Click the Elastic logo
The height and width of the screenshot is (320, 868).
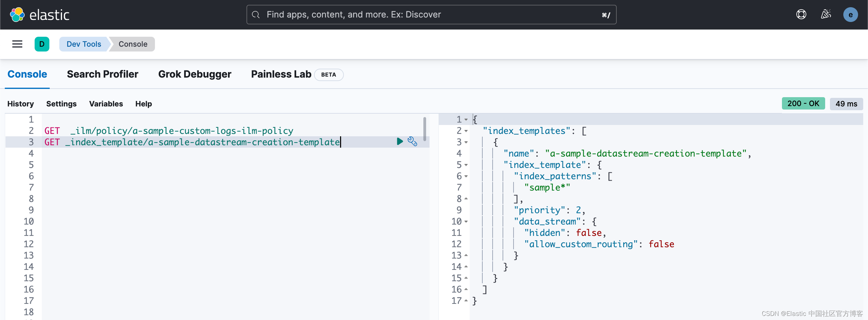[x=39, y=15]
